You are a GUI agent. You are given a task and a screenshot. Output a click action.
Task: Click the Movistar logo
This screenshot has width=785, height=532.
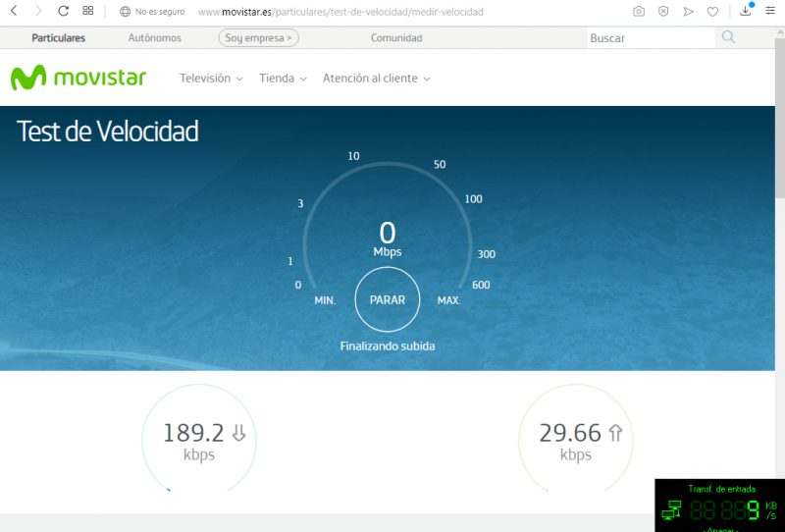pos(78,78)
